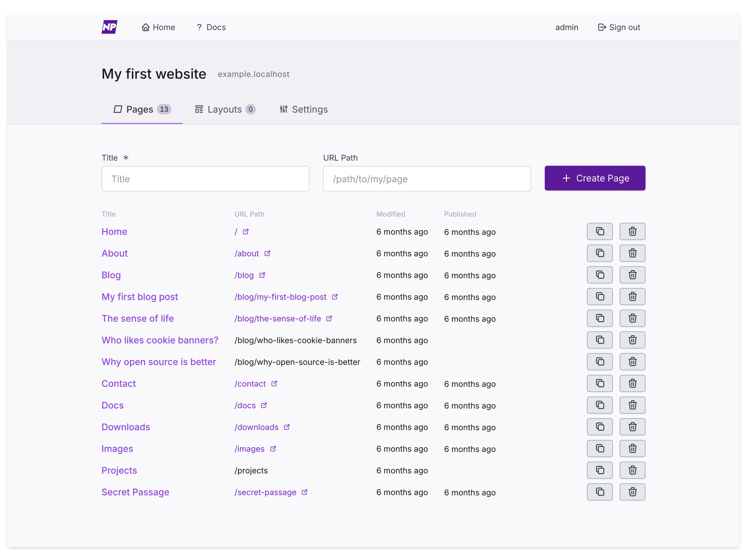Delete Who likes cookie banners page
The image size is (747, 560).
(632, 340)
